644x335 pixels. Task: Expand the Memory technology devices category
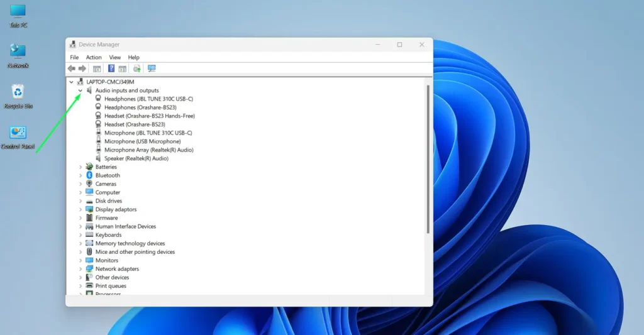tap(80, 243)
